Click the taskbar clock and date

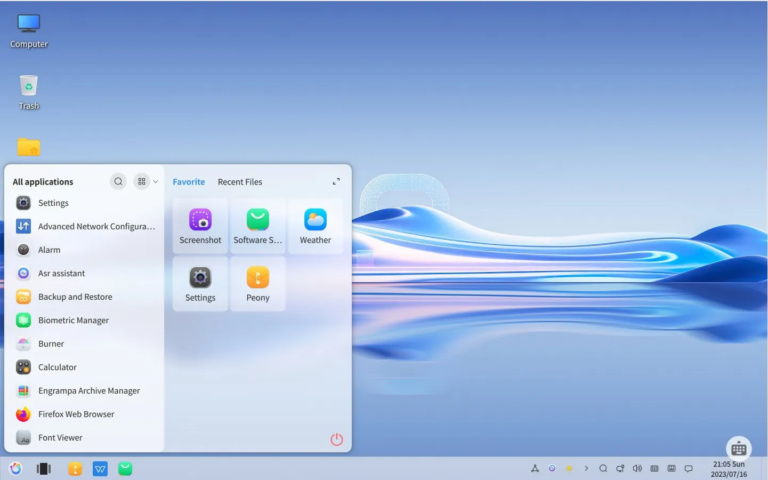coord(728,469)
